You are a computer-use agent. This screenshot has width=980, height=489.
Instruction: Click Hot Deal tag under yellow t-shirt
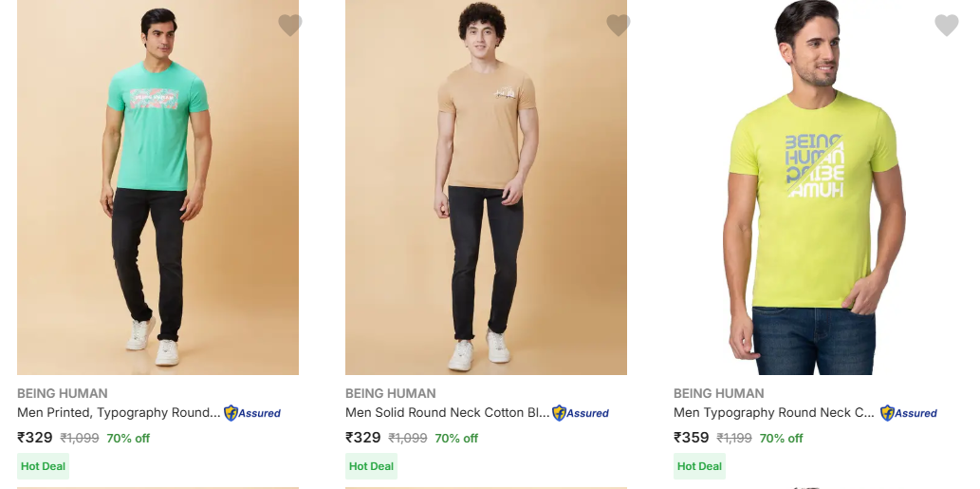[x=699, y=466]
